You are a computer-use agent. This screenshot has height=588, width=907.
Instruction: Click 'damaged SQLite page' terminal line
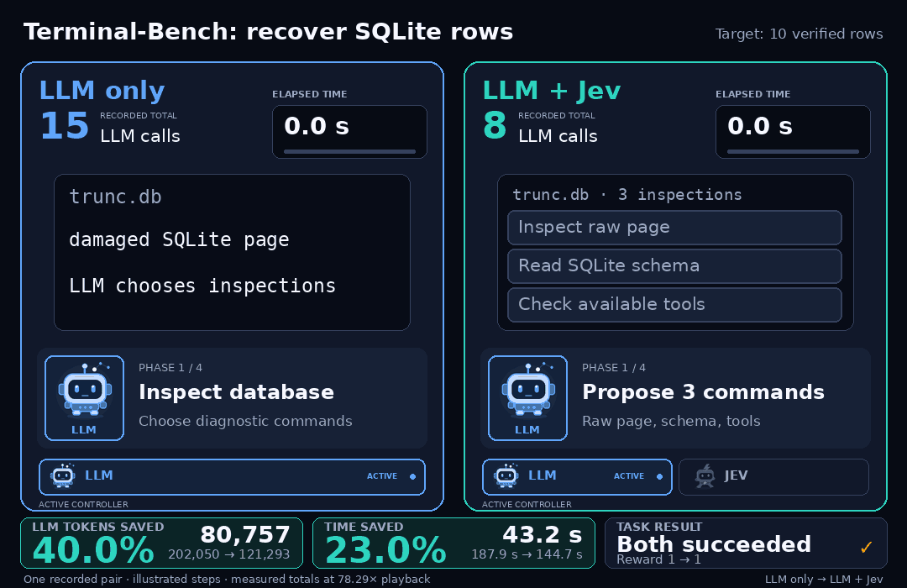[x=179, y=239]
